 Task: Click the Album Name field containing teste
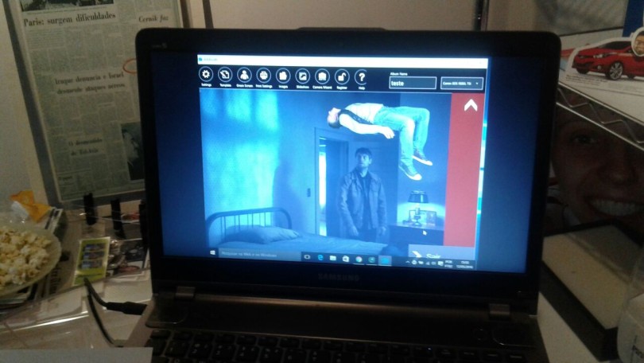pyautogui.click(x=413, y=83)
